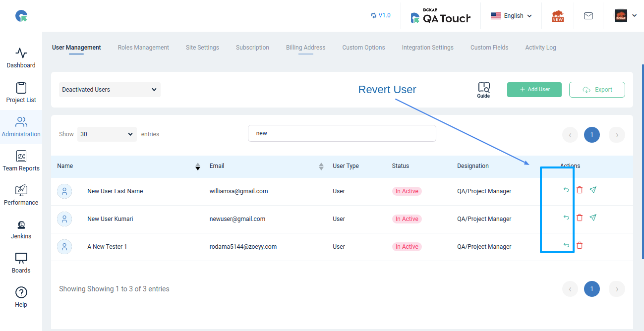Go to next page in bottom pagination
The width and height of the screenshot is (644, 331).
click(617, 289)
